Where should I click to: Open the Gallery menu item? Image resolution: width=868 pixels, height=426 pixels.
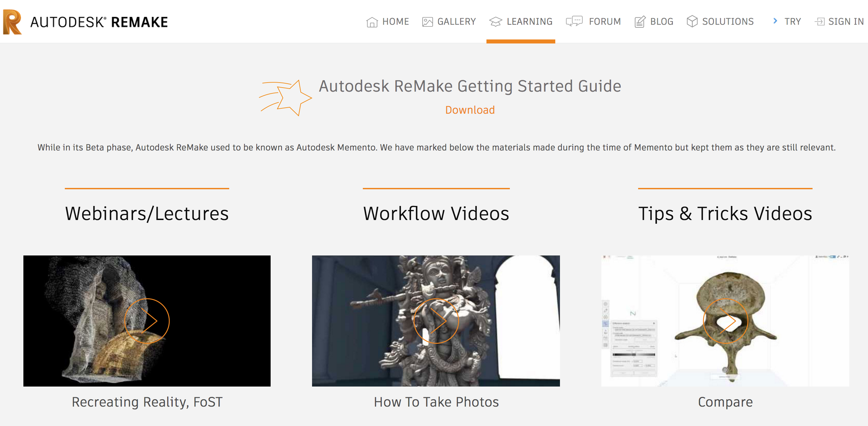pyautogui.click(x=456, y=22)
